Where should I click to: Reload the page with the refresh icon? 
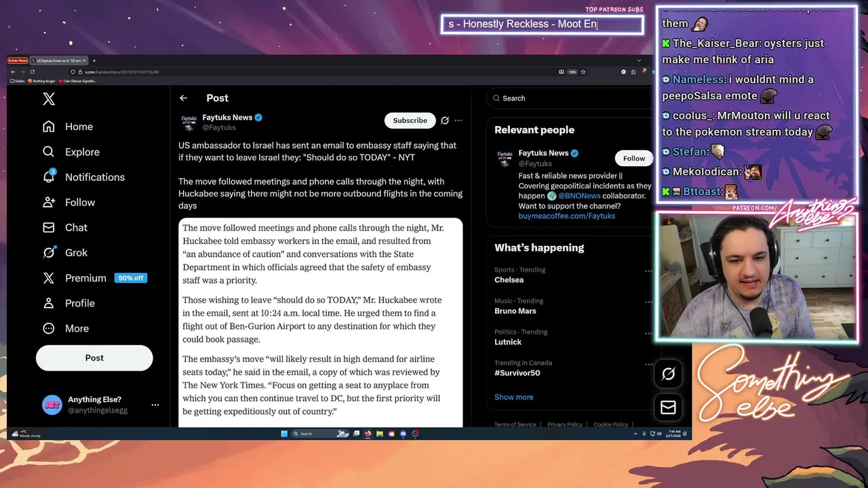(32, 72)
